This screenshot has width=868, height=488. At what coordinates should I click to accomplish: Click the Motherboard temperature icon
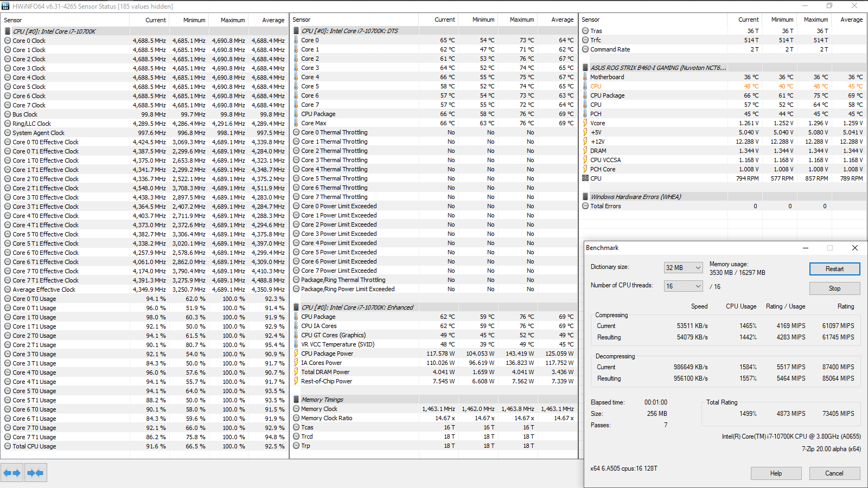(x=585, y=77)
